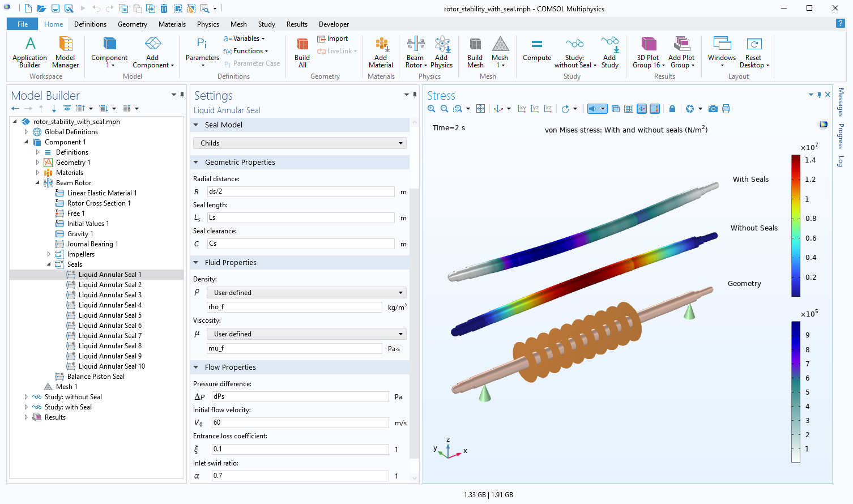853x504 pixels.
Task: Switch to the XY view
Action: 522,109
